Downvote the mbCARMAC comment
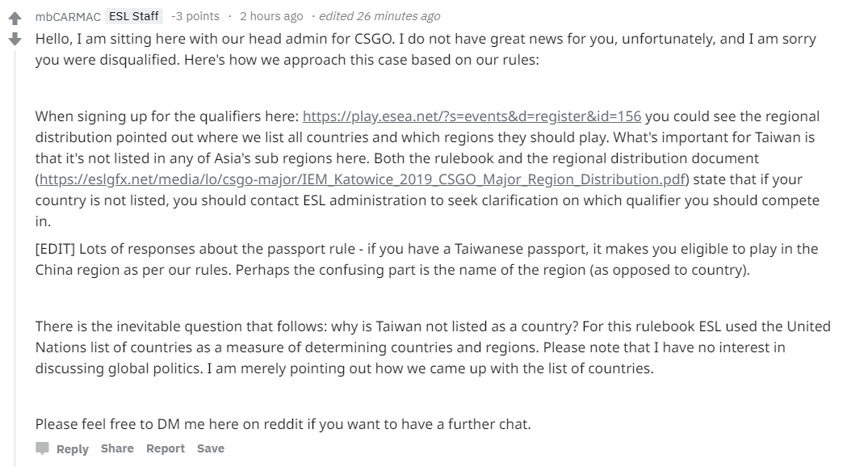 15,38
